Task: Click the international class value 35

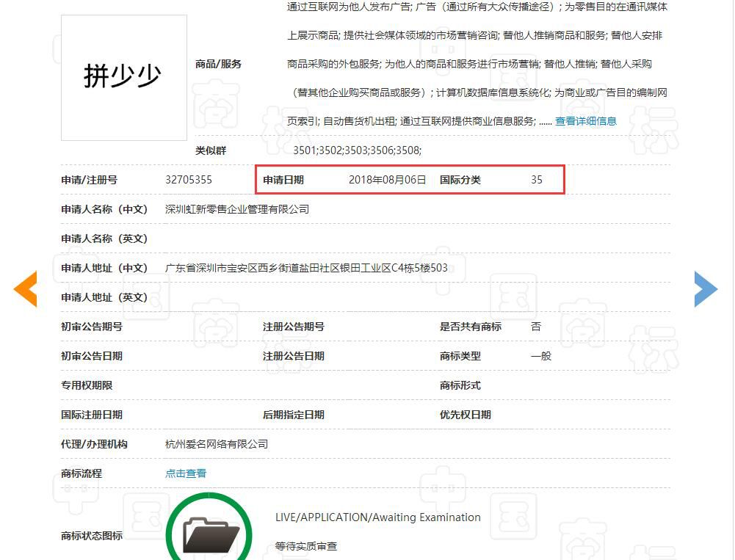Action: coord(537,180)
